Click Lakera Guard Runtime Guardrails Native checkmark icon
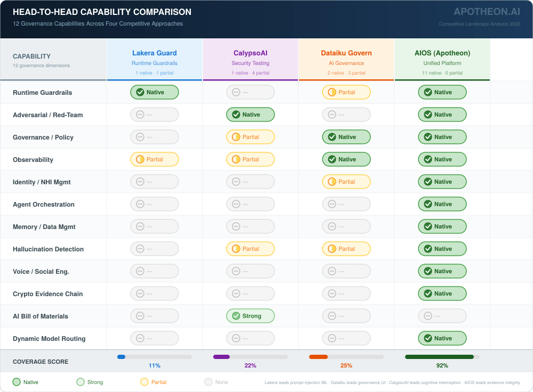Viewport: 533px width, 392px height. [x=140, y=92]
